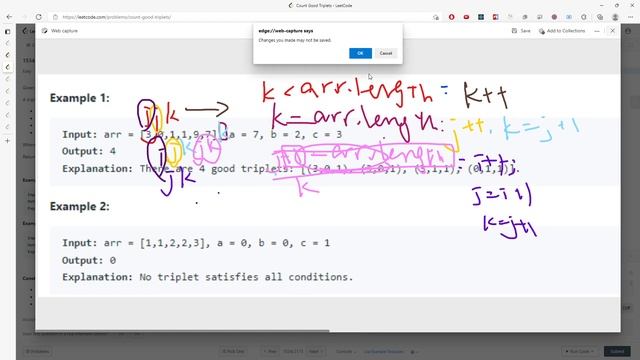The image size is (640, 360).
Task: Click the dark teal grid extension icon
Action: 481,17
